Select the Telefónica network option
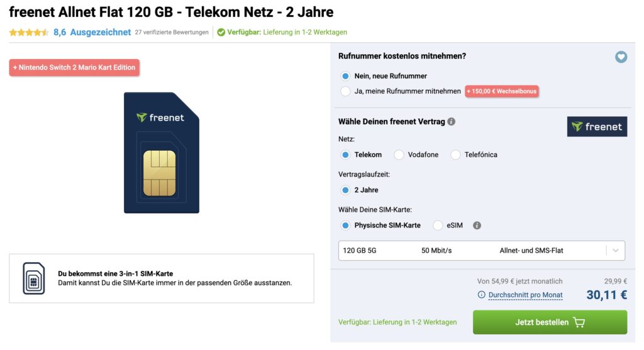 tap(455, 155)
